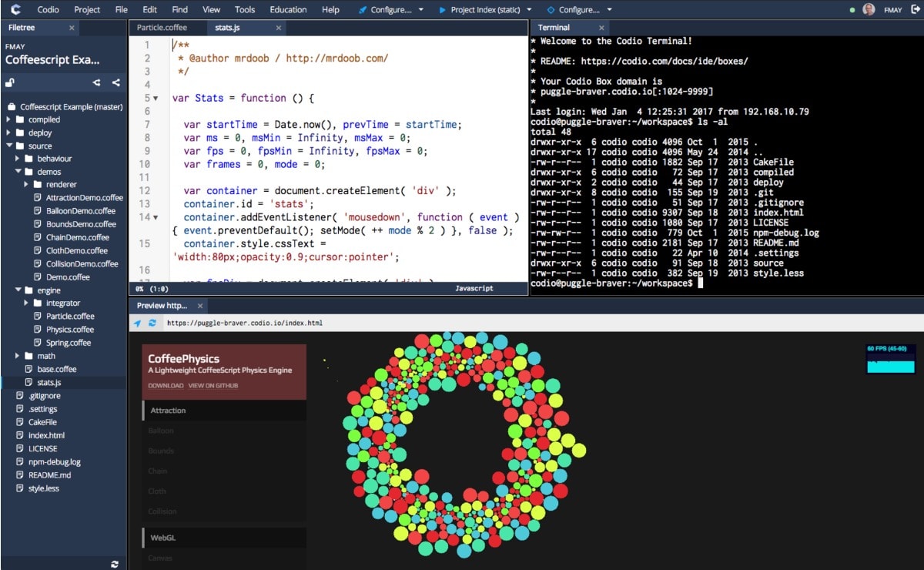
Task: Open the Education menu
Action: pos(288,10)
